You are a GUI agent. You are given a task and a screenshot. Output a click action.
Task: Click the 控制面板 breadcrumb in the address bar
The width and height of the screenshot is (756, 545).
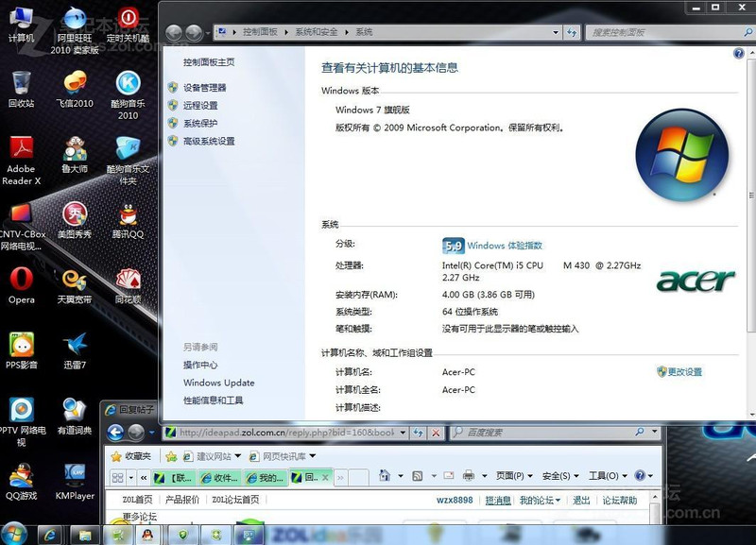coord(260,32)
